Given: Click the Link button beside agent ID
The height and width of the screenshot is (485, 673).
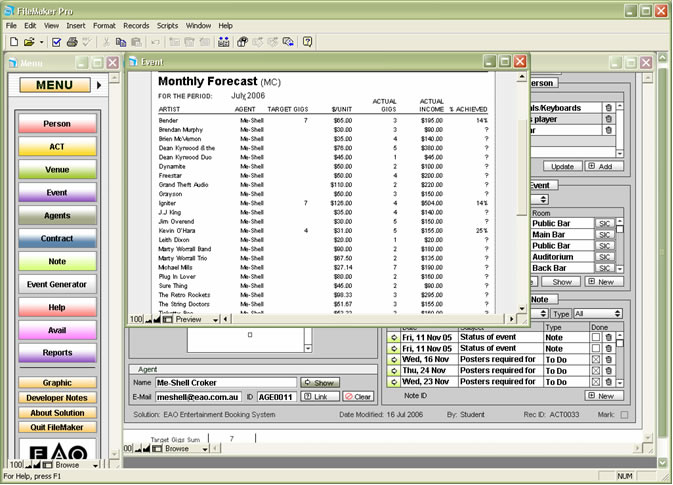Looking at the screenshot, I should click(320, 397).
